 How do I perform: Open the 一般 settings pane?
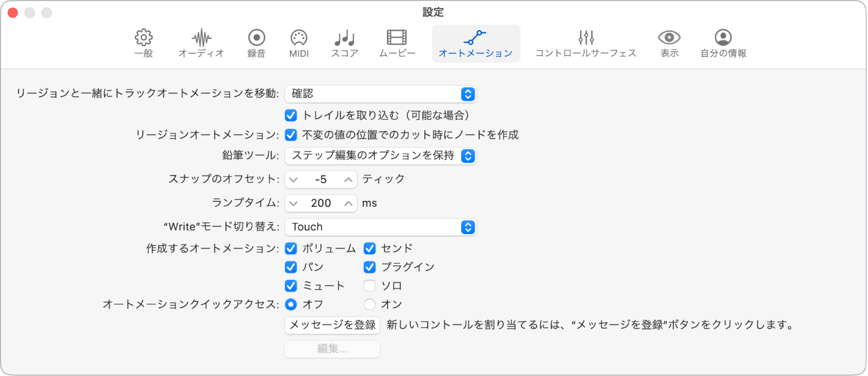pos(143,43)
